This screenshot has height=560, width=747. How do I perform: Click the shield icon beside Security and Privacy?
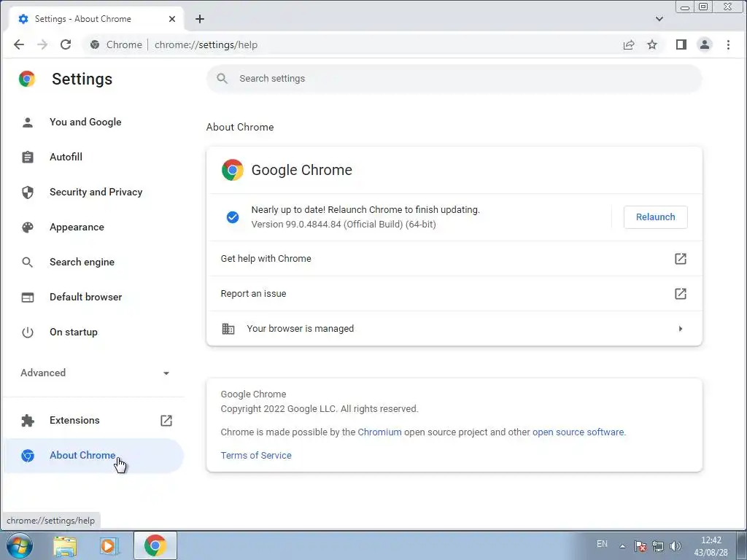pyautogui.click(x=28, y=192)
